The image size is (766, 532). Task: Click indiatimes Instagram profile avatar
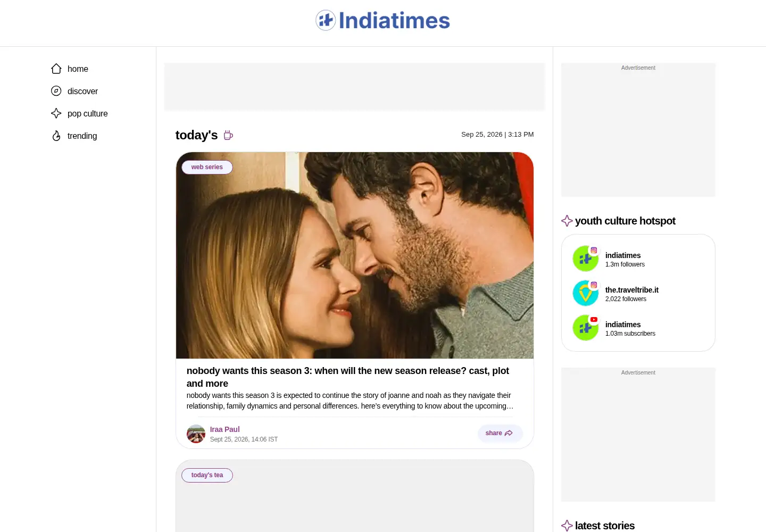[586, 259]
